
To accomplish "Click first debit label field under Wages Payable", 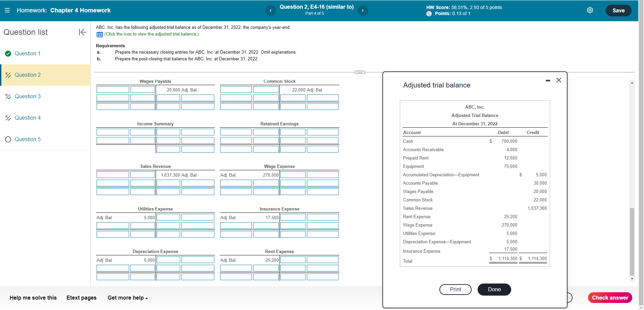I will tap(113, 89).
